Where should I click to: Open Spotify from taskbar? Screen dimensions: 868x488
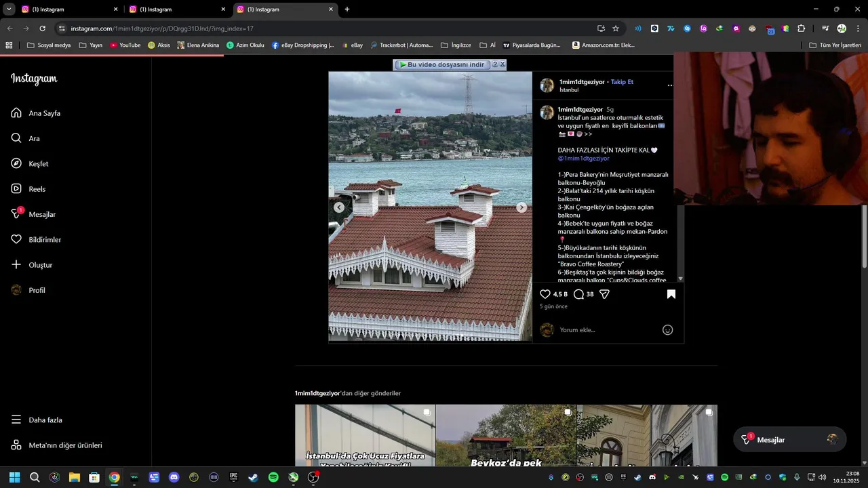[x=273, y=477]
